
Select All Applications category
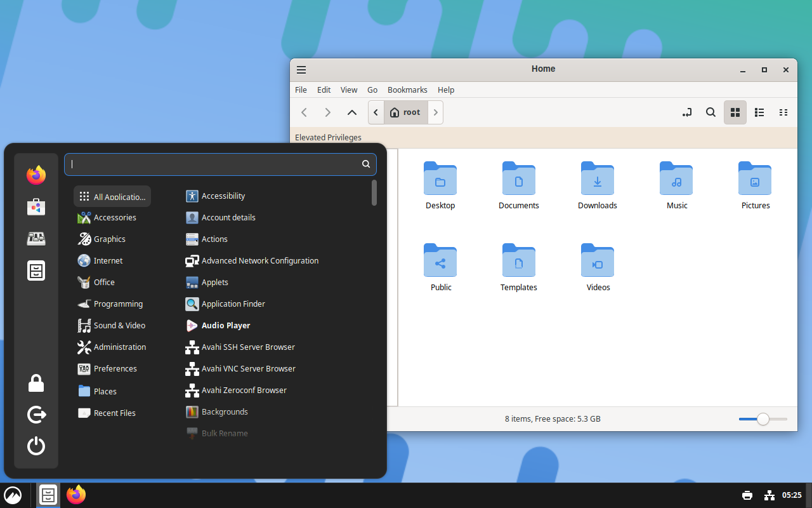(112, 196)
